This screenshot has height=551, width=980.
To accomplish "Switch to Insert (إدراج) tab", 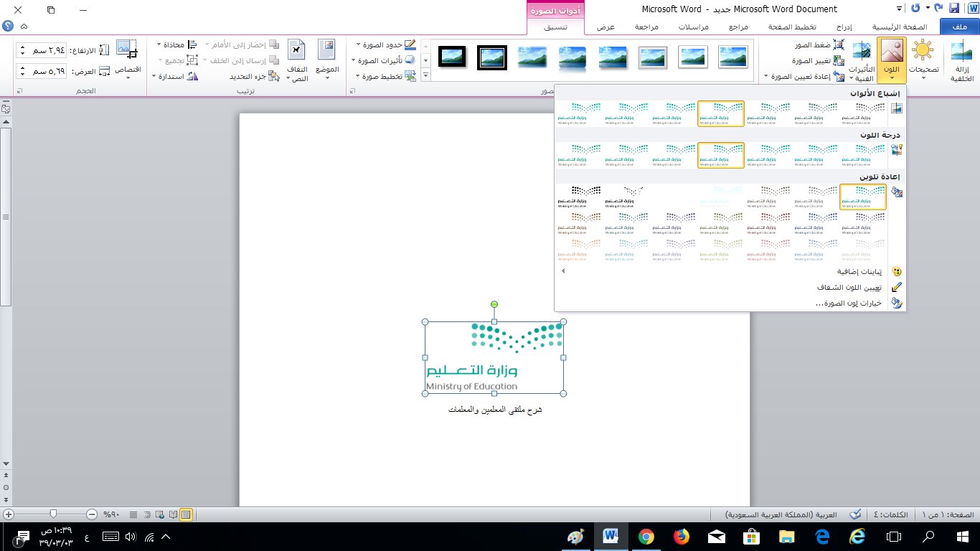I will pyautogui.click(x=845, y=27).
